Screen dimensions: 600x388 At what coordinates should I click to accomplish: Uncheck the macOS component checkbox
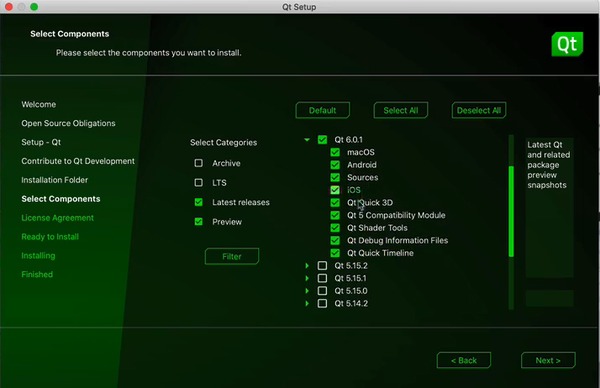pyautogui.click(x=335, y=152)
